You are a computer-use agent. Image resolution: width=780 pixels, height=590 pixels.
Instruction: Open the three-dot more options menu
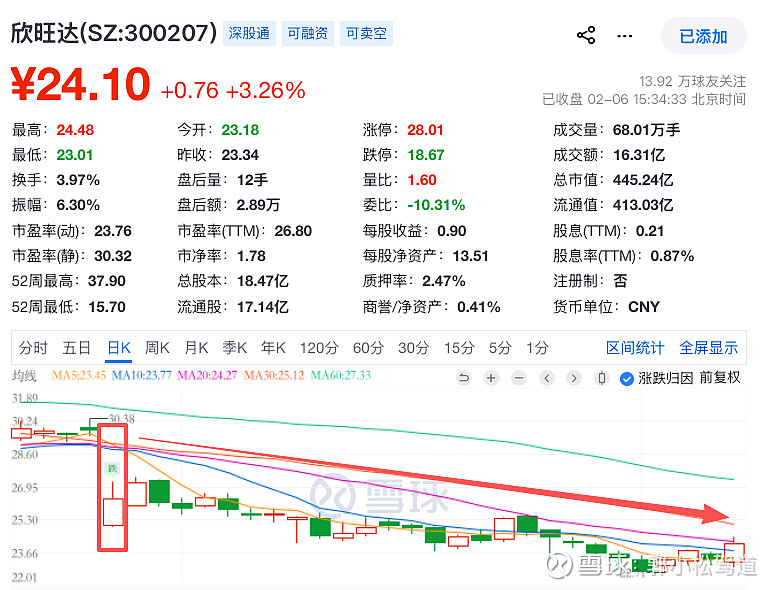pyautogui.click(x=624, y=36)
